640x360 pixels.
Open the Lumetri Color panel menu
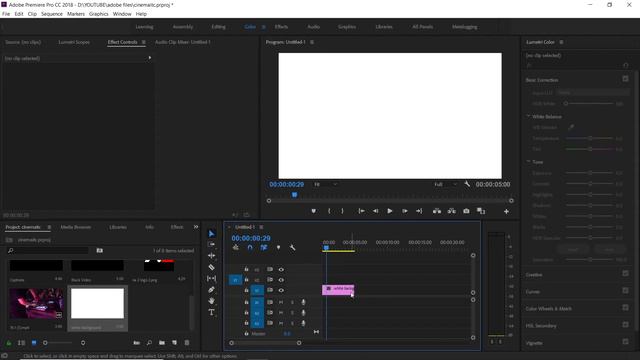(561, 42)
